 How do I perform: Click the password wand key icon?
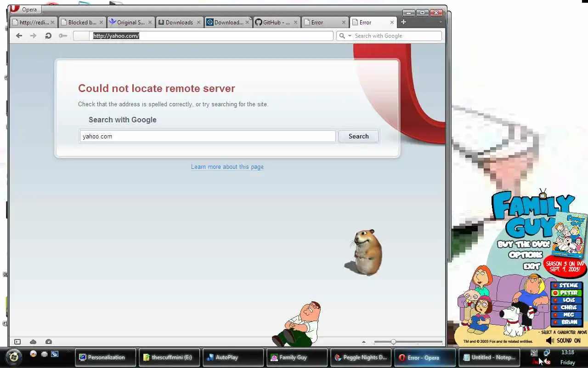click(x=63, y=35)
